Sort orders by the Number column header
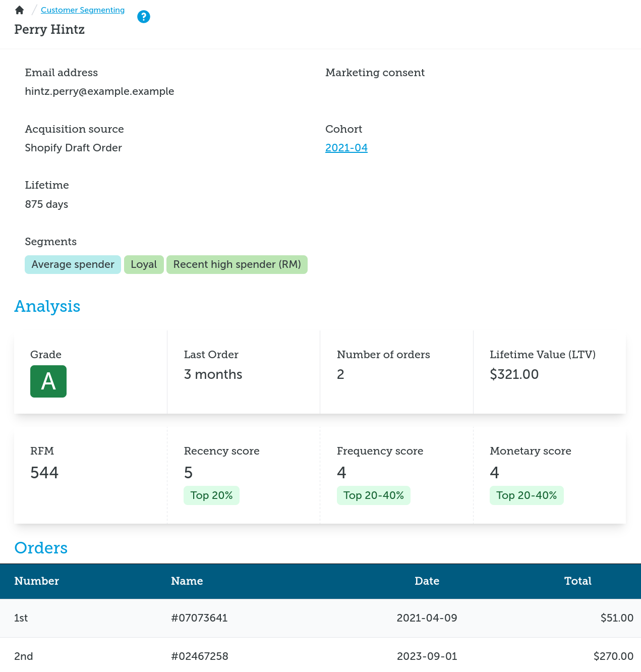Viewport: 641px width, 672px height. (x=37, y=581)
